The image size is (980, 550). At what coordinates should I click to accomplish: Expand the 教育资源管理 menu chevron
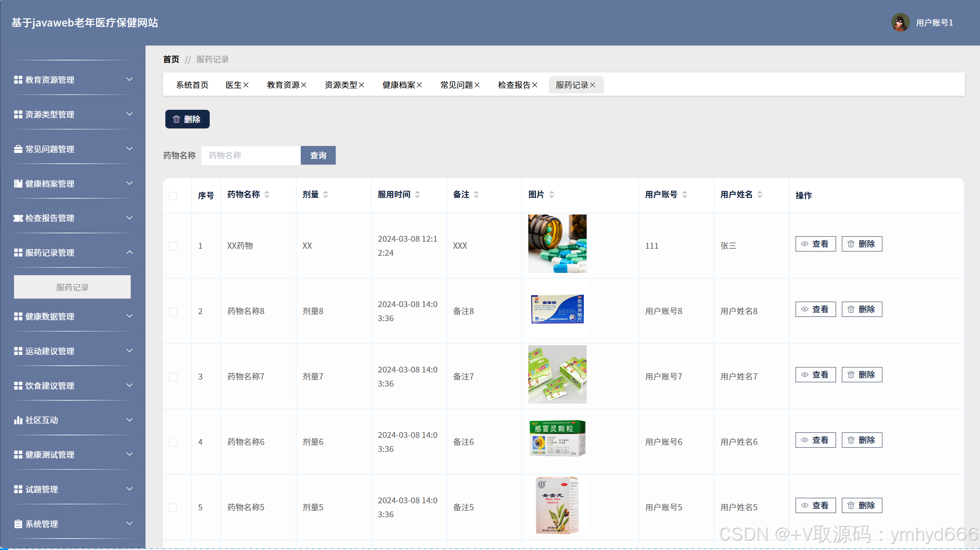click(130, 79)
